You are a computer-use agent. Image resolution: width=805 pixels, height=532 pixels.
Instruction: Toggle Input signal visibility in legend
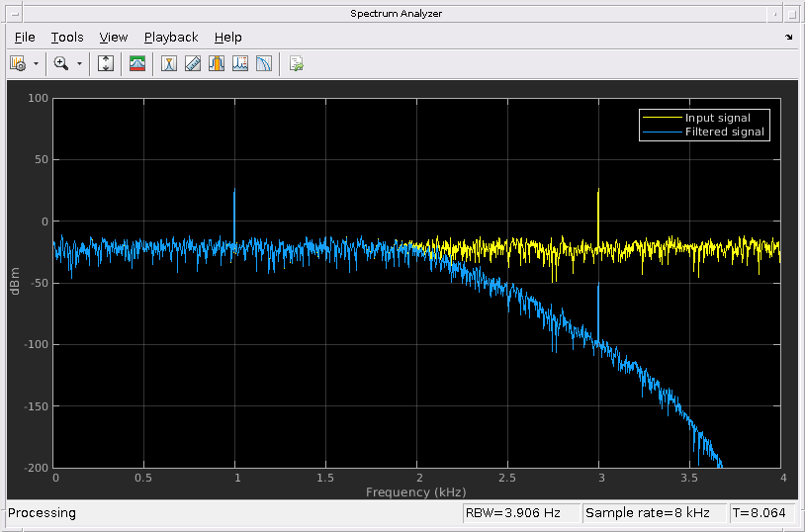[x=717, y=118]
